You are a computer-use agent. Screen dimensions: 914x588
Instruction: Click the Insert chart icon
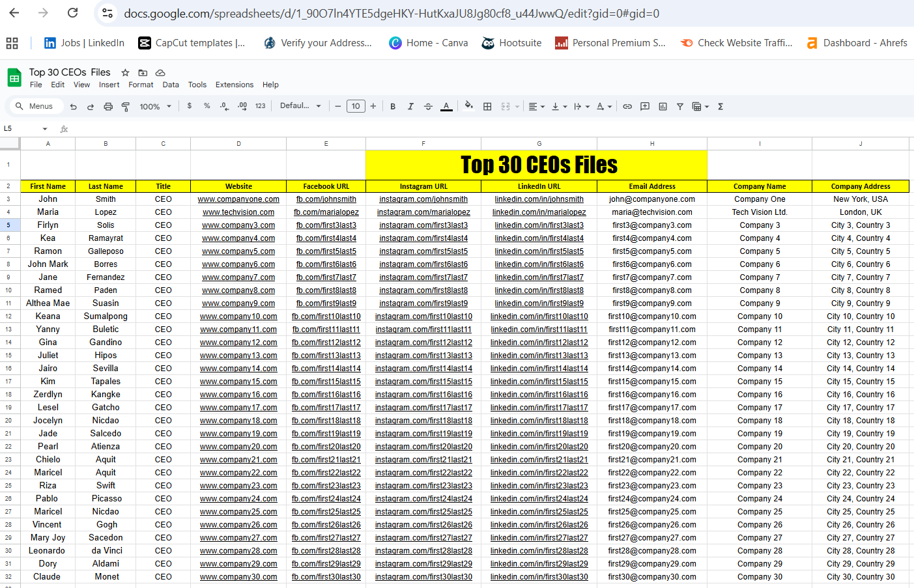(663, 106)
